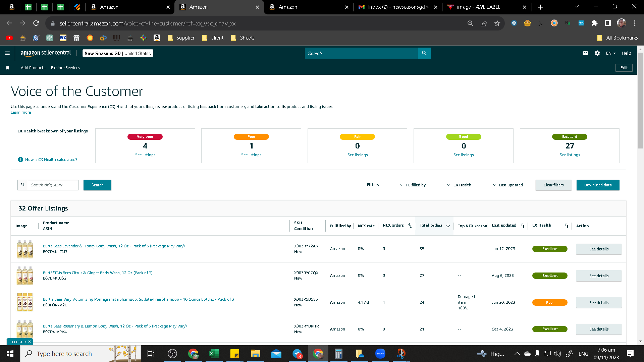
Task: Sort by NCX orders arrows
Action: [410, 226]
